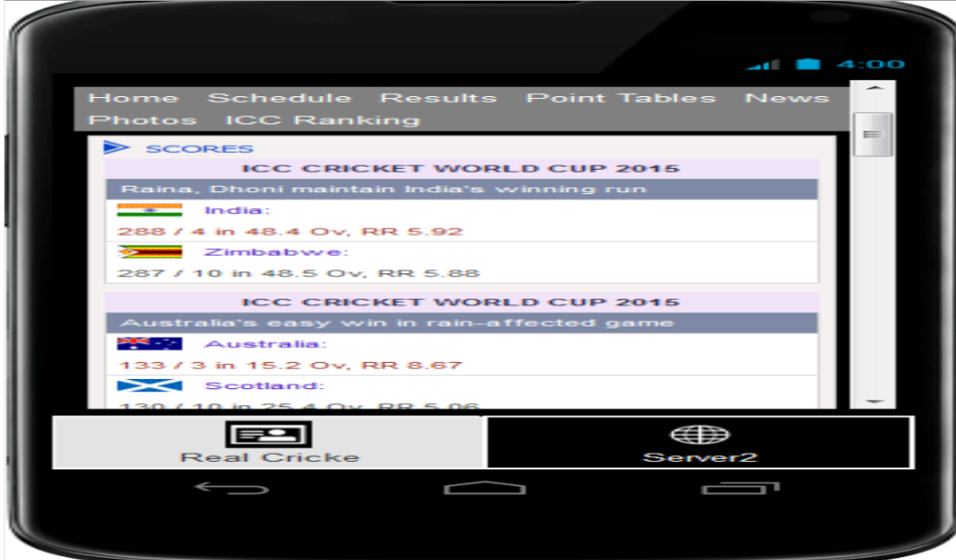The height and width of the screenshot is (560, 956).
Task: Select the Australia: team name
Action: [265, 344]
